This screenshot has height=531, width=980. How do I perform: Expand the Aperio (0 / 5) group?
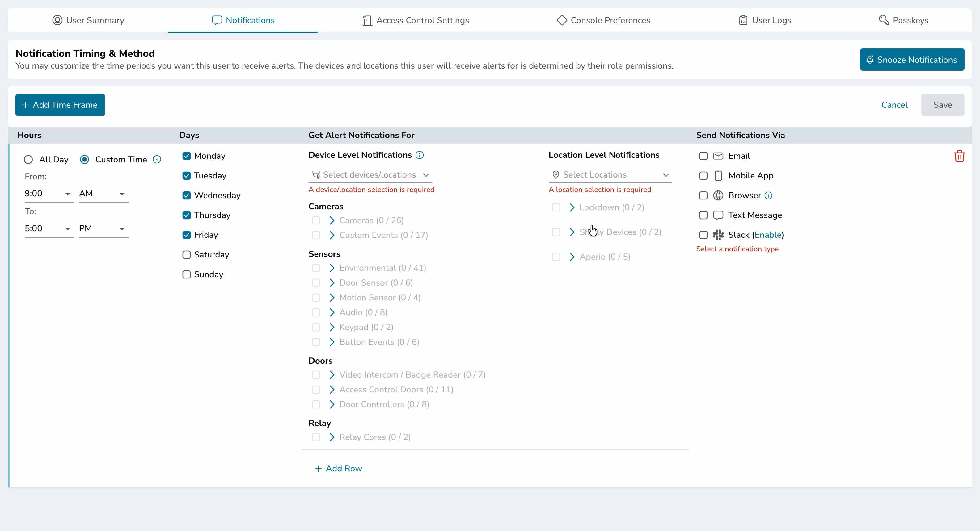(572, 257)
